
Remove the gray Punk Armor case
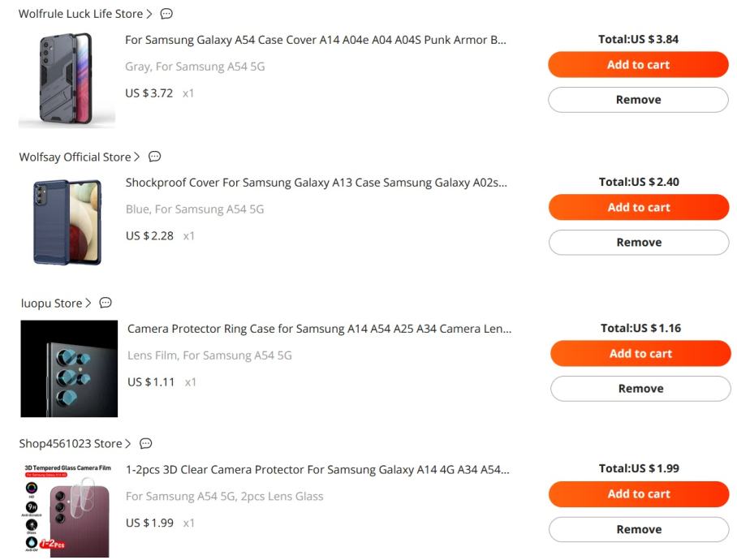point(638,100)
